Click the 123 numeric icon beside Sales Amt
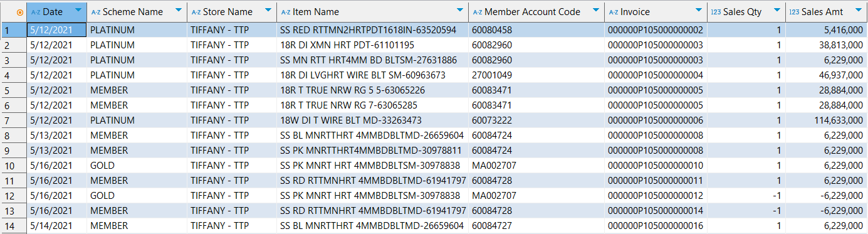The width and height of the screenshot is (868, 234). 795,12
